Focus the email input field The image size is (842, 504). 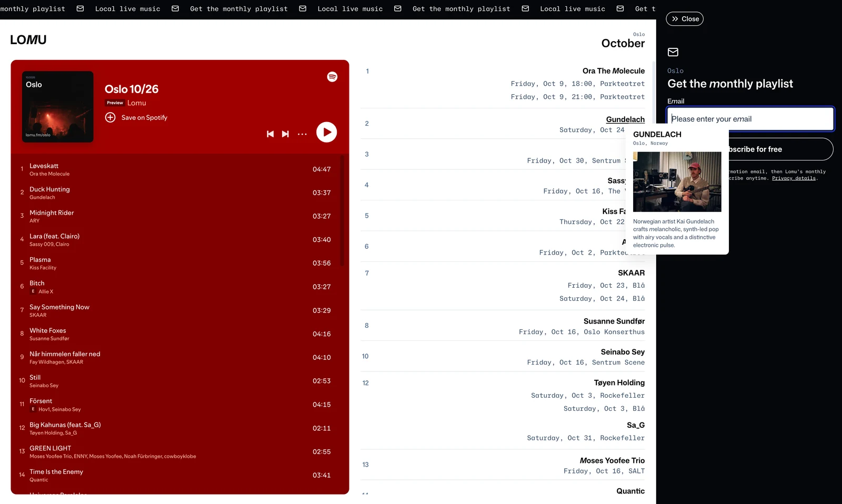click(750, 119)
